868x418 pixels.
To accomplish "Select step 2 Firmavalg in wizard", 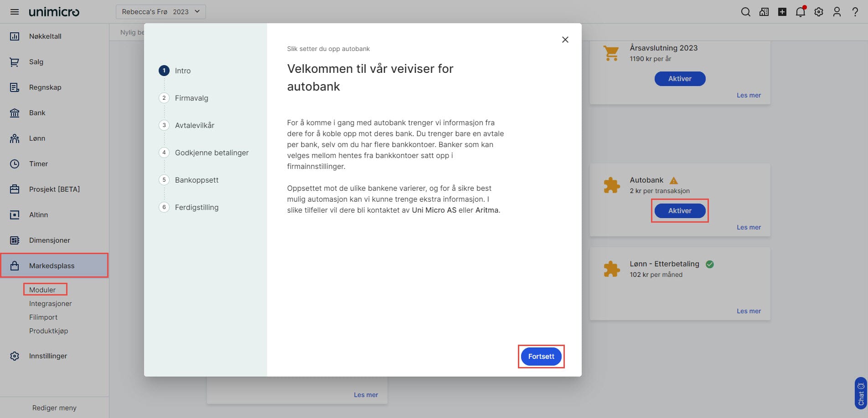I will click(191, 98).
